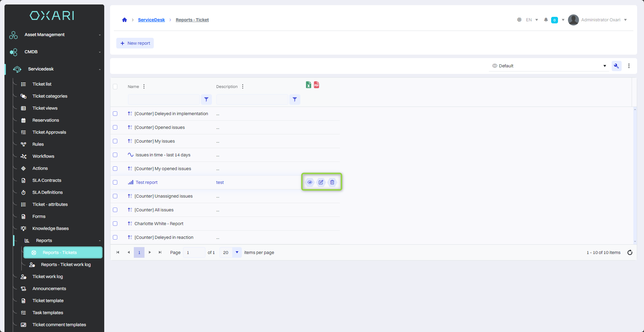Click the Name column filter icon
The width and height of the screenshot is (644, 332).
pyautogui.click(x=206, y=99)
